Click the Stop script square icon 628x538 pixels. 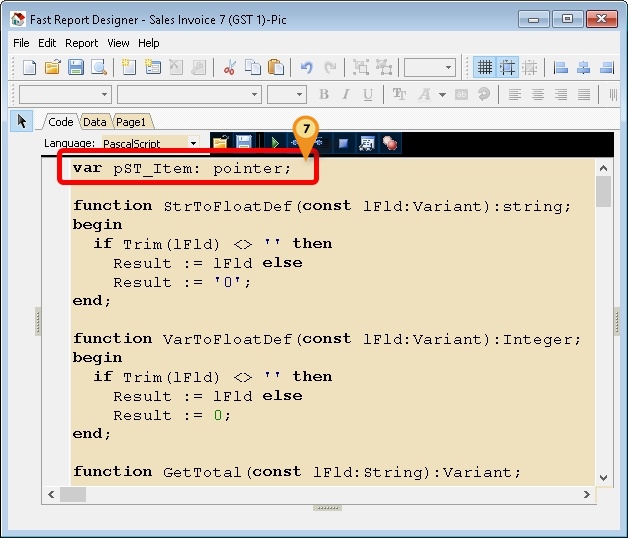click(342, 143)
